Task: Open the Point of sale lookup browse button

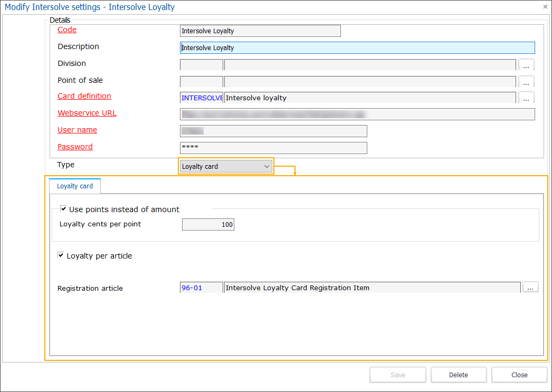Action: pyautogui.click(x=526, y=82)
